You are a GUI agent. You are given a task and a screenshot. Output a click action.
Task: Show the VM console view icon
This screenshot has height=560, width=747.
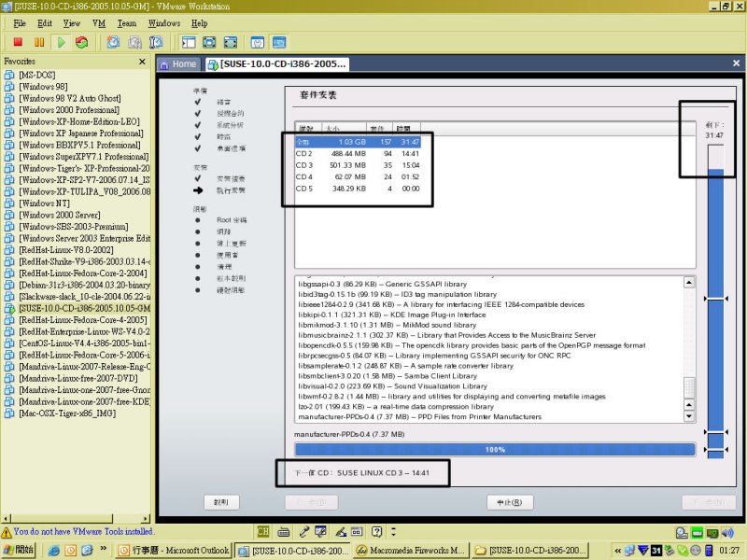pyautogui.click(x=279, y=42)
